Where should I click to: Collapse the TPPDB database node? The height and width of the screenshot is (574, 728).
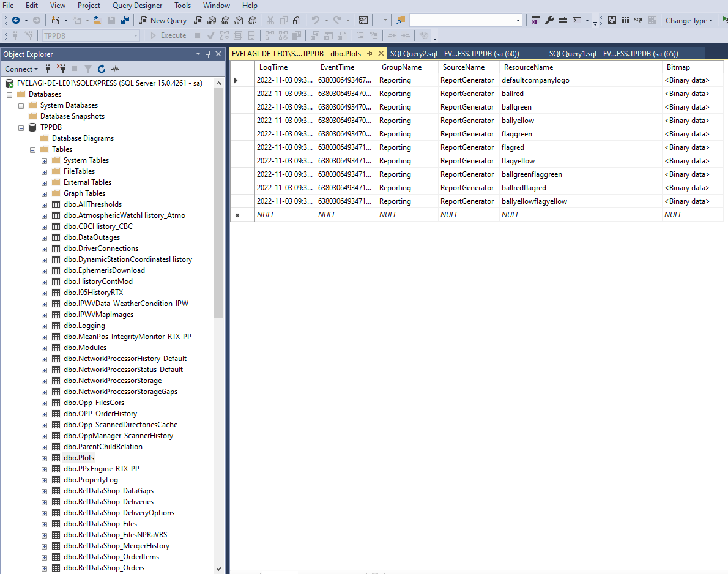coord(21,127)
